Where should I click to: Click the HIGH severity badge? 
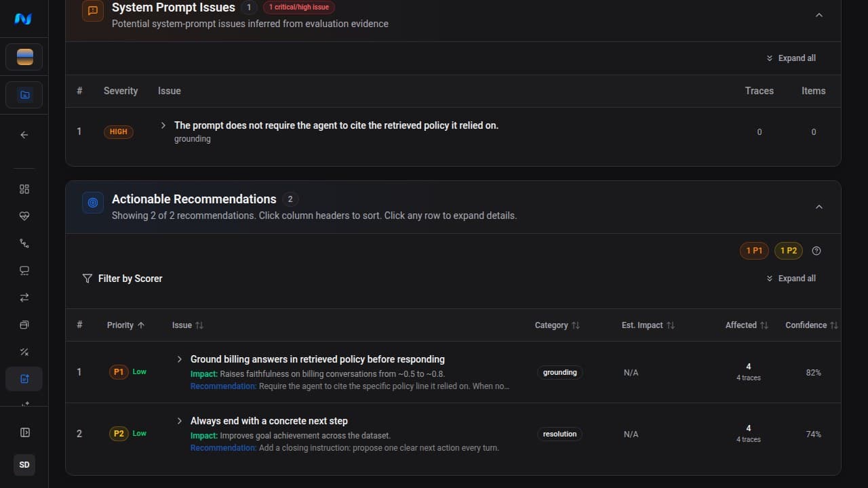pyautogui.click(x=119, y=132)
